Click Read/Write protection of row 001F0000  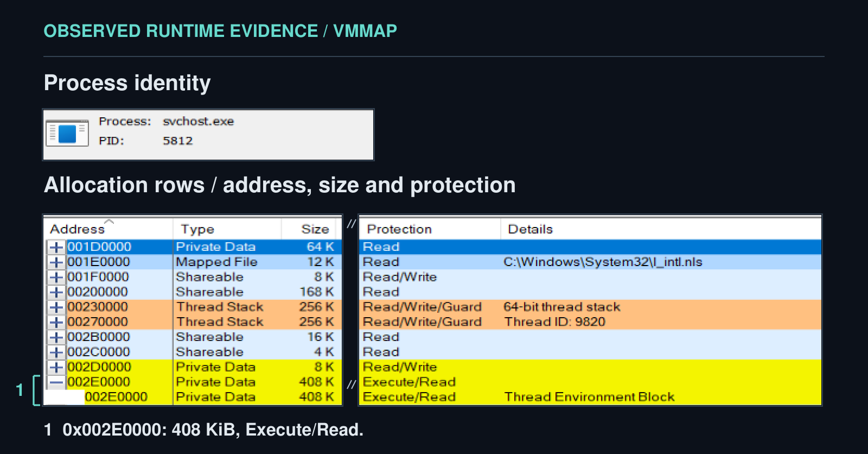point(400,277)
